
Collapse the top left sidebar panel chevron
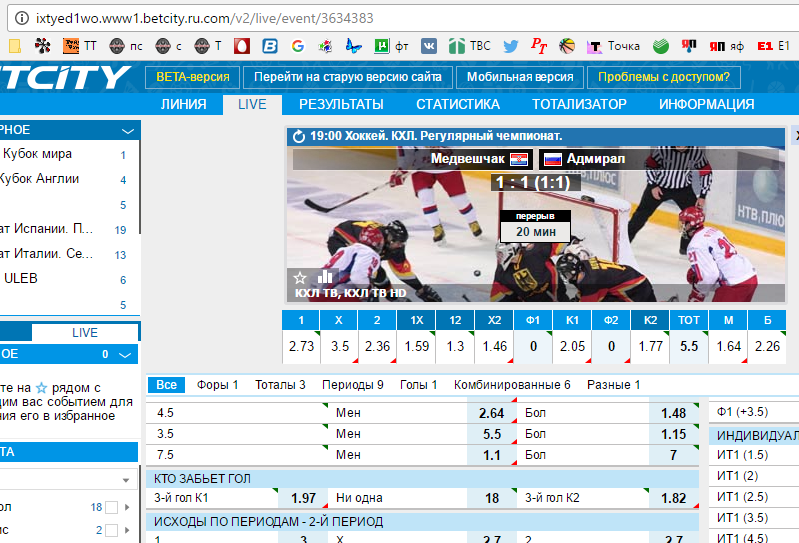pyautogui.click(x=127, y=131)
